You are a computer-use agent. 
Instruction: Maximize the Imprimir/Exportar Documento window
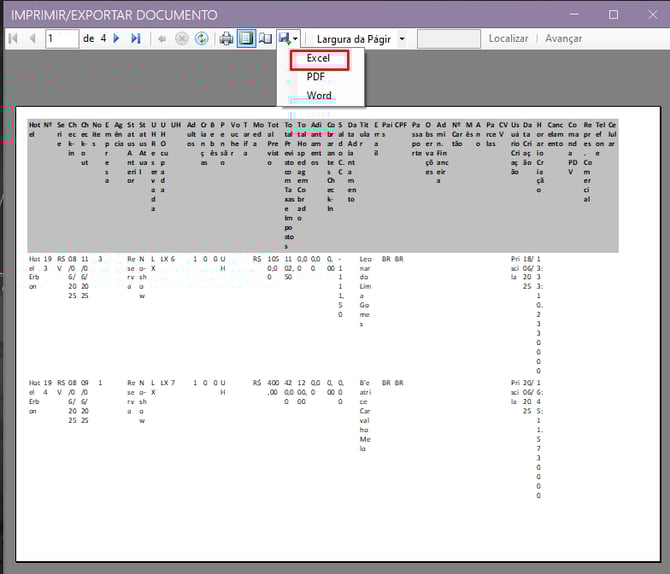(x=613, y=14)
